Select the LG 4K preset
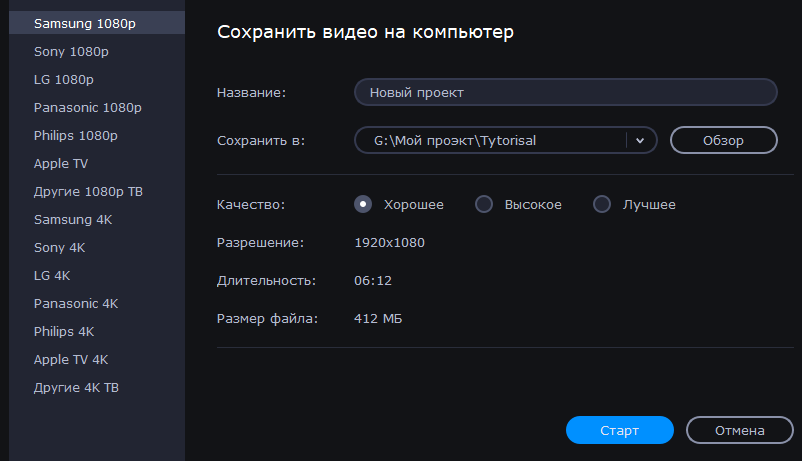 (x=52, y=275)
